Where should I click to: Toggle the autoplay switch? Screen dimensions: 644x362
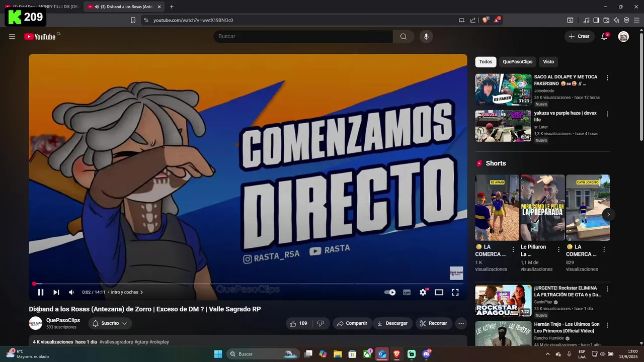[x=390, y=292]
